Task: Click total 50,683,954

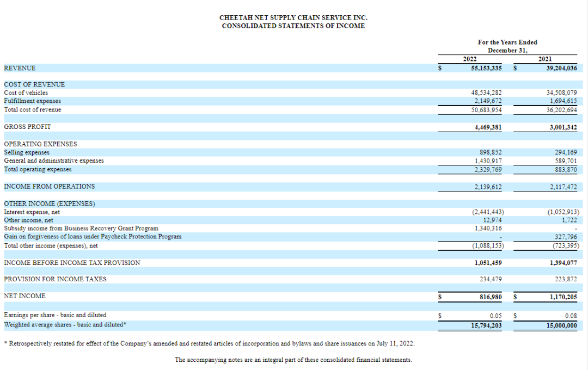Action: click(486, 110)
